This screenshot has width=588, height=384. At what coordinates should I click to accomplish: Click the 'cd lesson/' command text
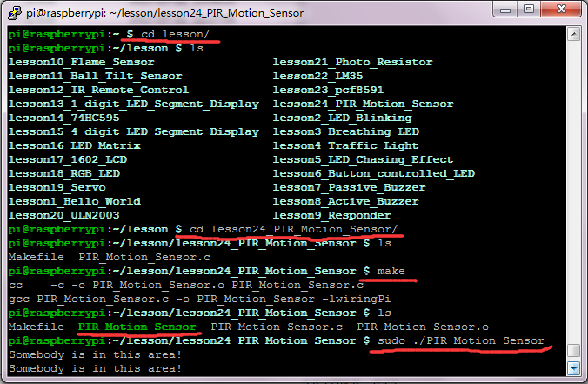175,35
